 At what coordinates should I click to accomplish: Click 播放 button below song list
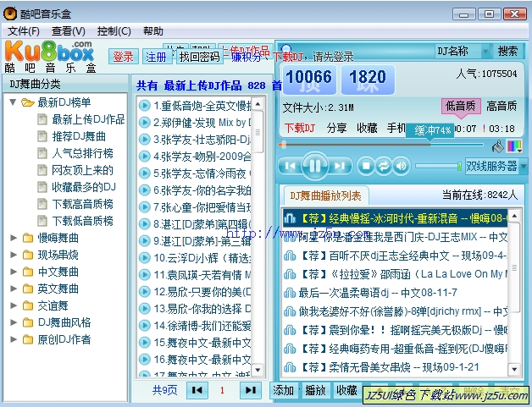tap(315, 390)
